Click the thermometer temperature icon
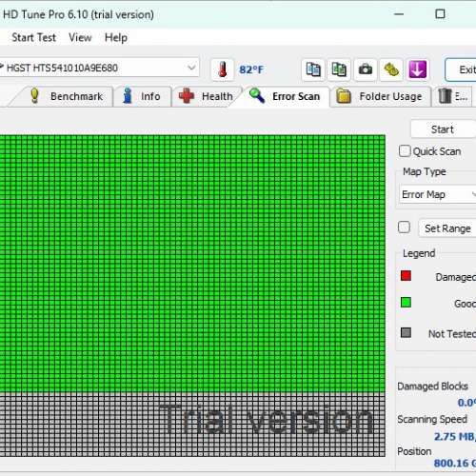 pos(223,69)
